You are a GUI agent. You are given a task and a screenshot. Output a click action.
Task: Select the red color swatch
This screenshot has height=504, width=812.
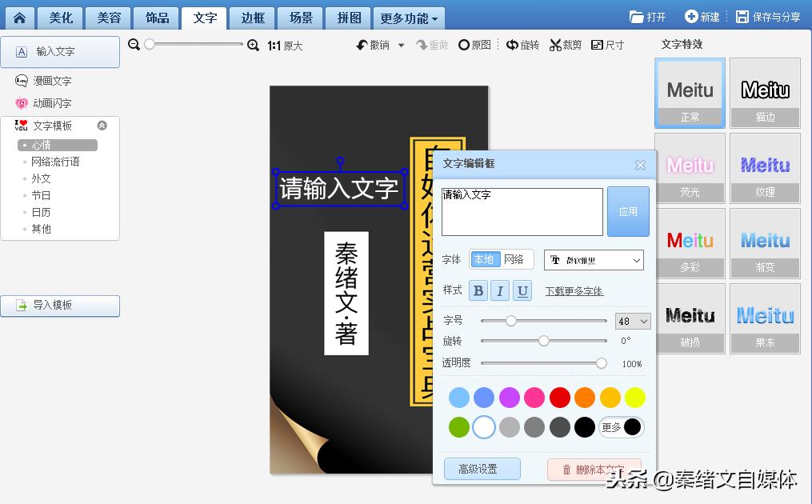[559, 398]
